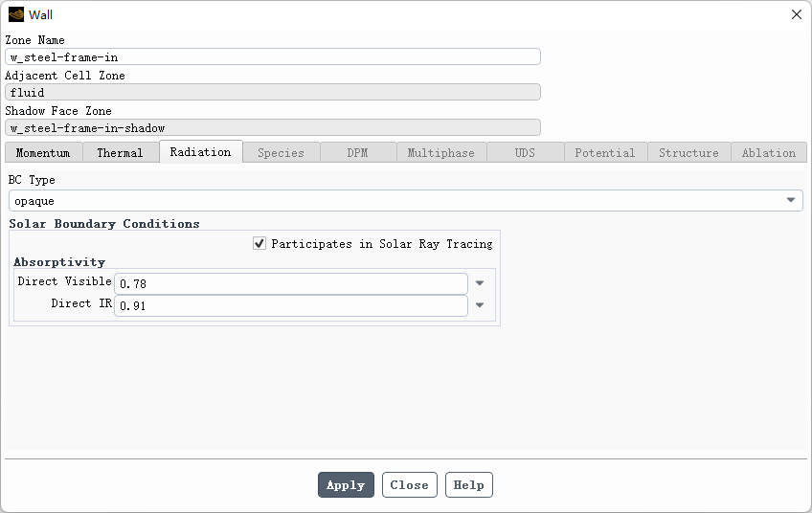Click the Direct Visible value field

tap(290, 283)
